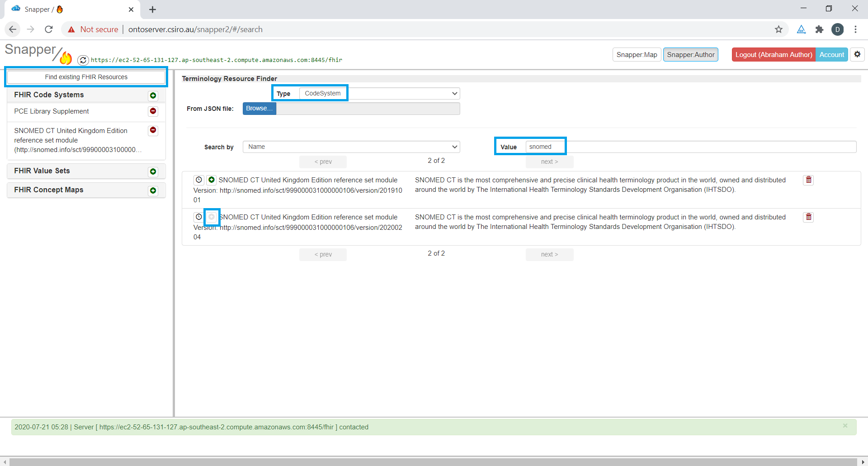Delete SNOMED version 20191001 result
Image resolution: width=868 pixels, height=466 pixels.
click(x=808, y=180)
